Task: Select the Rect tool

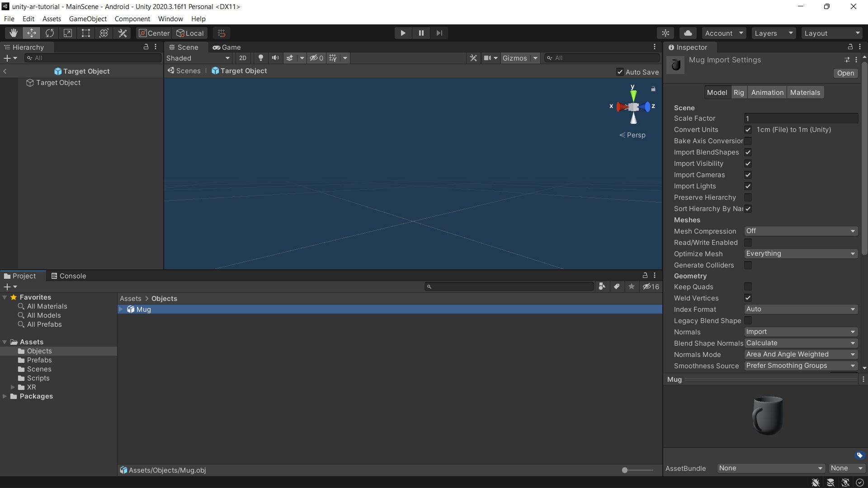Action: pyautogui.click(x=86, y=33)
